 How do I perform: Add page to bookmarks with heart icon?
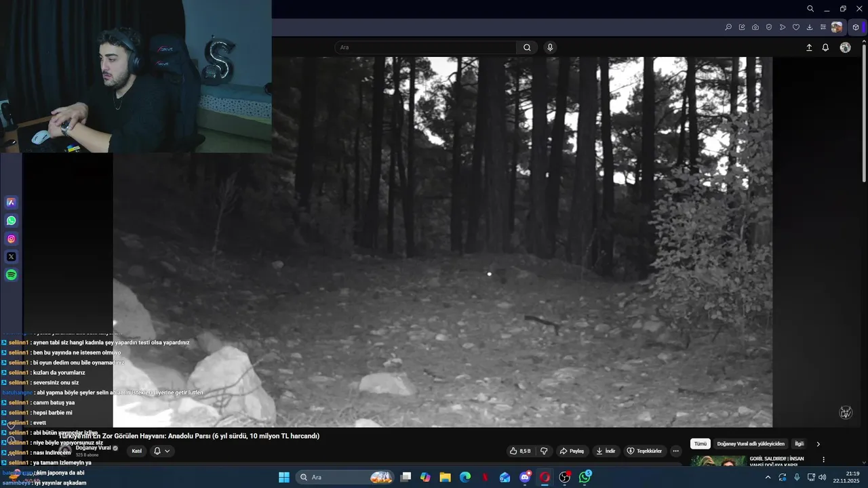pyautogui.click(x=796, y=27)
